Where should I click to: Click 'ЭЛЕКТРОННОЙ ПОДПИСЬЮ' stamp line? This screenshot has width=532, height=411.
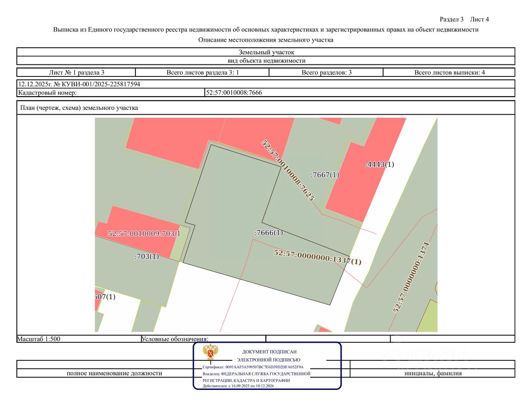[x=269, y=360]
